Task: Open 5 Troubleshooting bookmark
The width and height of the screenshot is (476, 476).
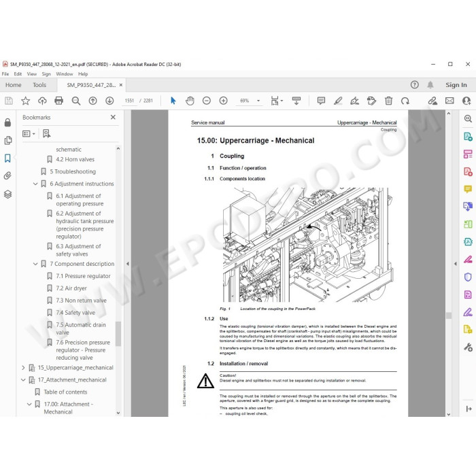Action: click(x=73, y=171)
